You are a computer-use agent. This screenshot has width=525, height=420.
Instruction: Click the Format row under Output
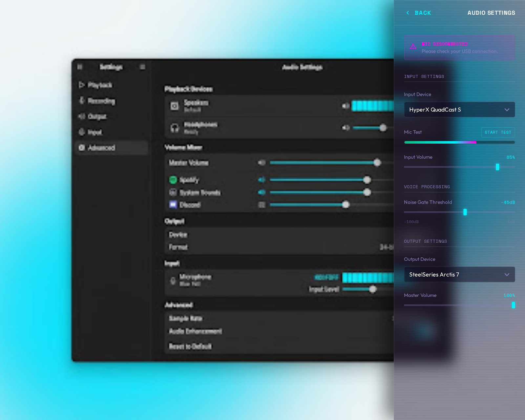pyautogui.click(x=279, y=247)
